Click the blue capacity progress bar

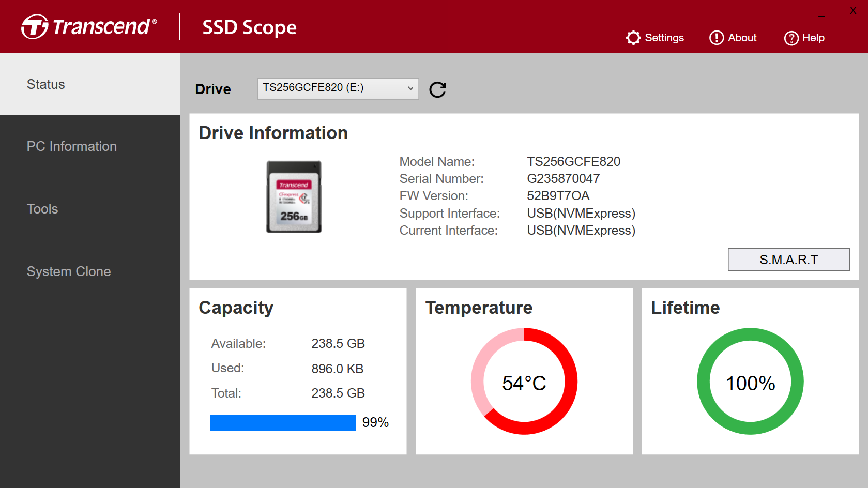[283, 422]
